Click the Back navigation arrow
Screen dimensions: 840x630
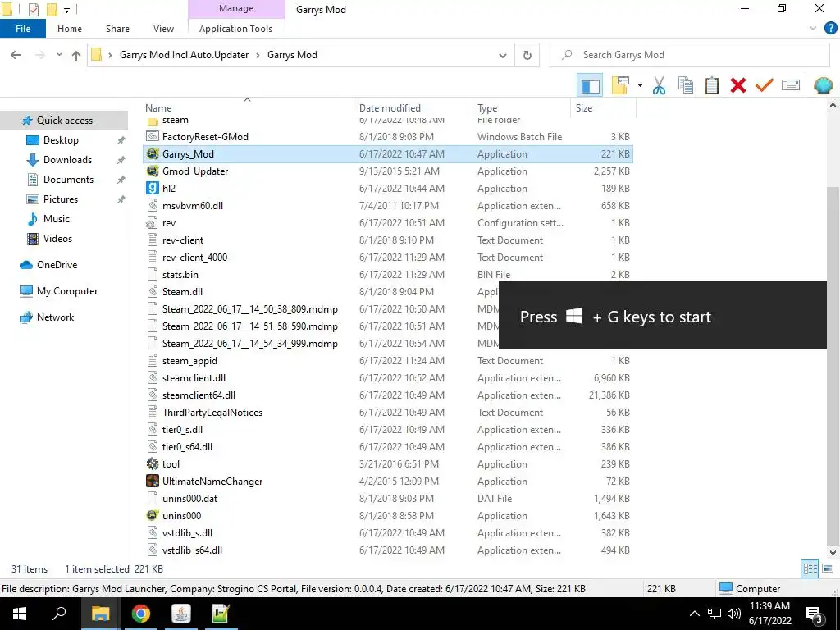tap(16, 55)
